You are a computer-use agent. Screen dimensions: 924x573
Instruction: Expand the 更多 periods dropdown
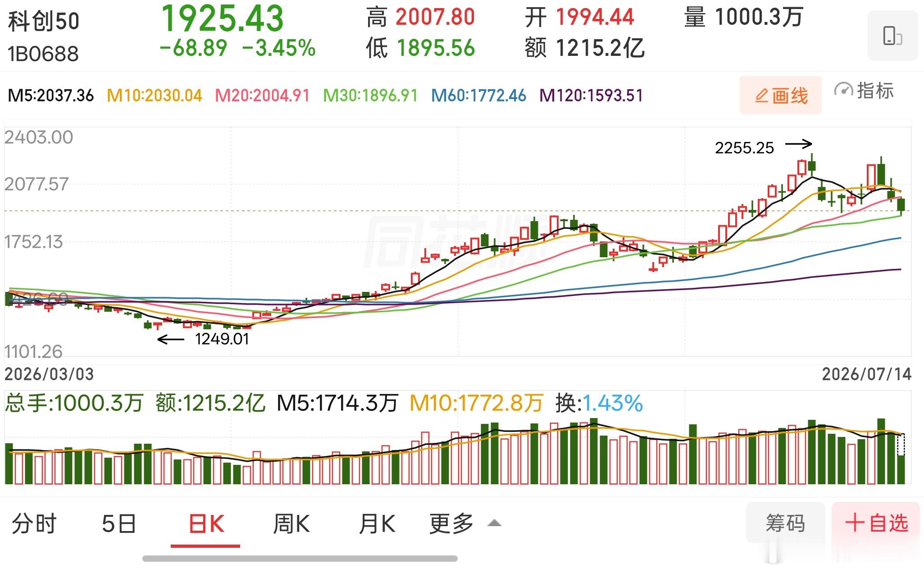(x=465, y=523)
